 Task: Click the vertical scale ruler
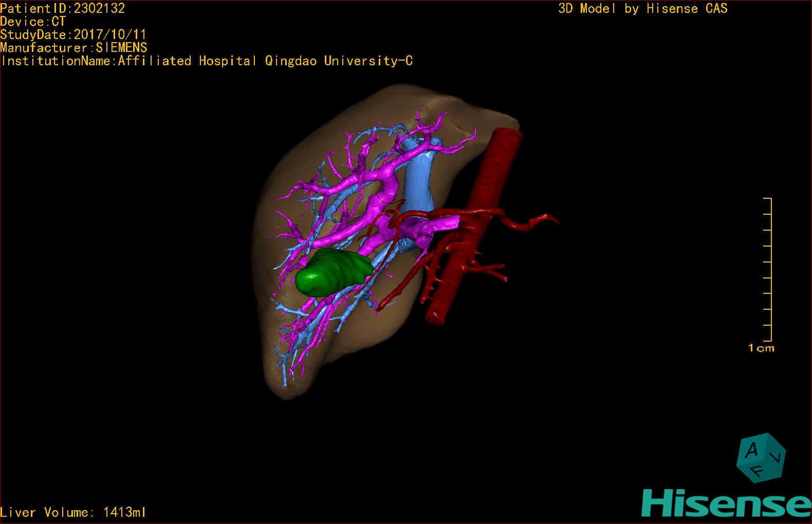click(767, 270)
